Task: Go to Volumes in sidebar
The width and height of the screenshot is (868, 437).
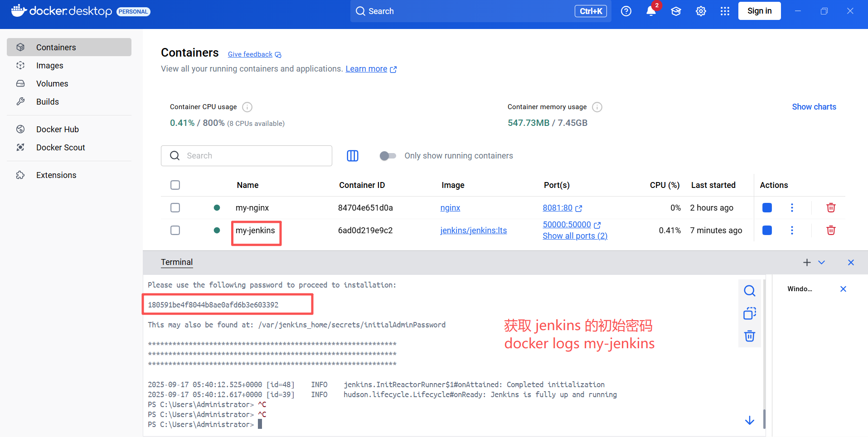Action: (69, 83)
